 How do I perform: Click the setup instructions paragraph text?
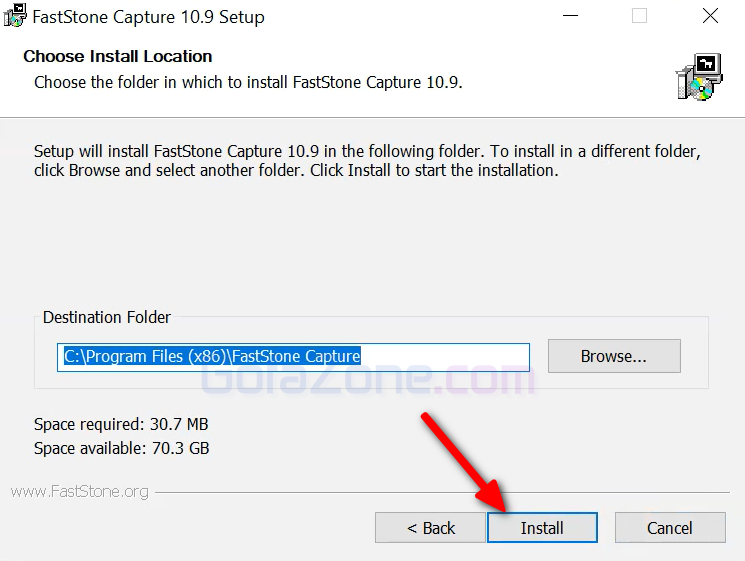click(367, 161)
